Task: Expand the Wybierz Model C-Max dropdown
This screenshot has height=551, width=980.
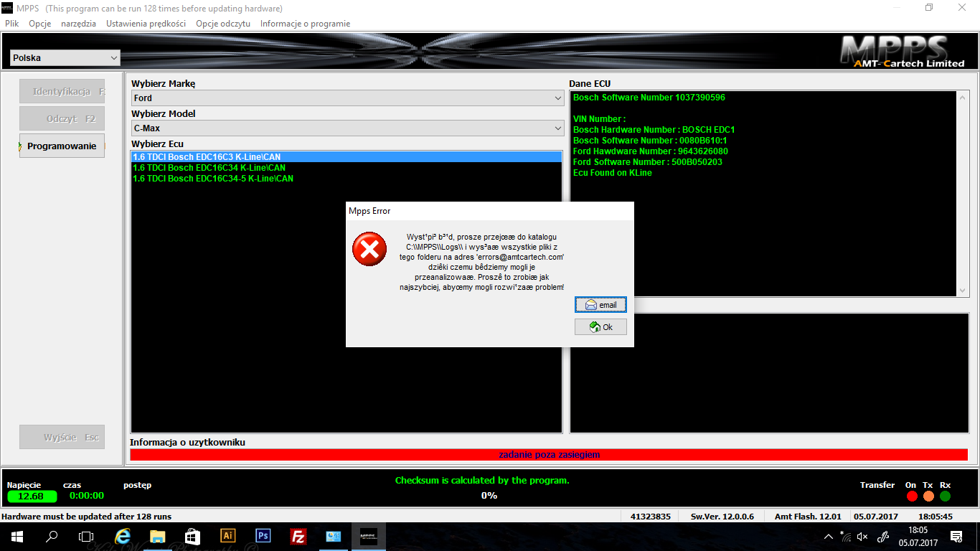Action: point(347,128)
